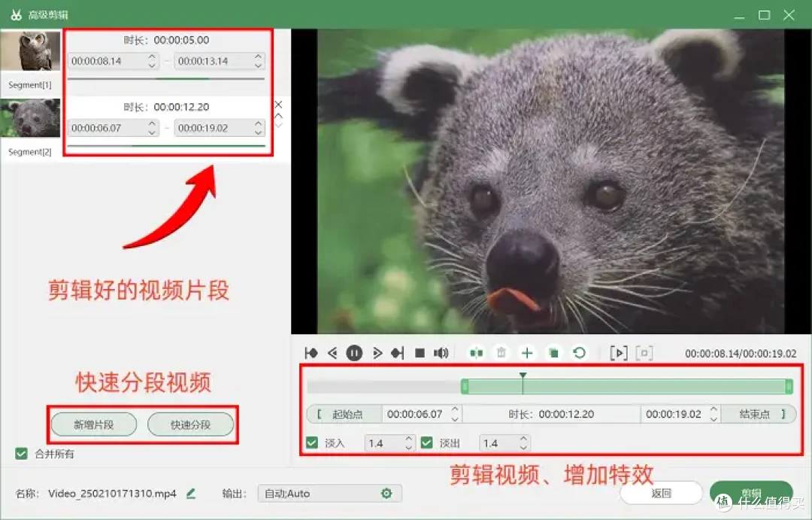
Task: Click the video preview of the bearcat
Action: click(x=550, y=181)
